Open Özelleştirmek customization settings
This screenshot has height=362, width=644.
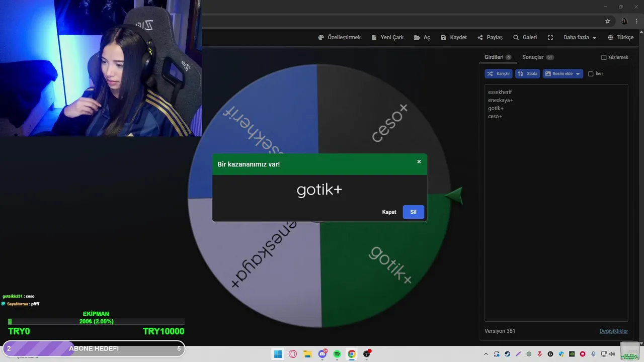pyautogui.click(x=340, y=38)
